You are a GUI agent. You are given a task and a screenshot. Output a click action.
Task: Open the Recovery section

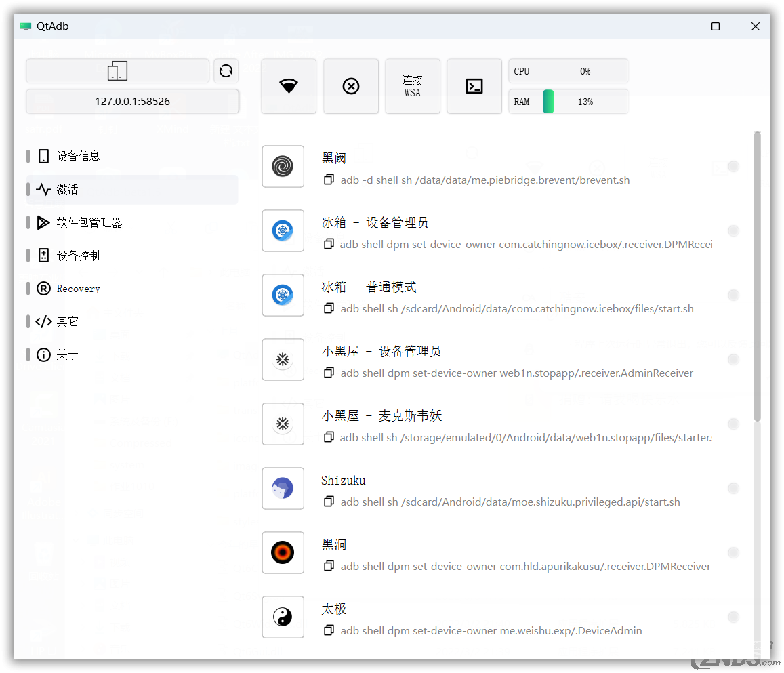pos(132,289)
